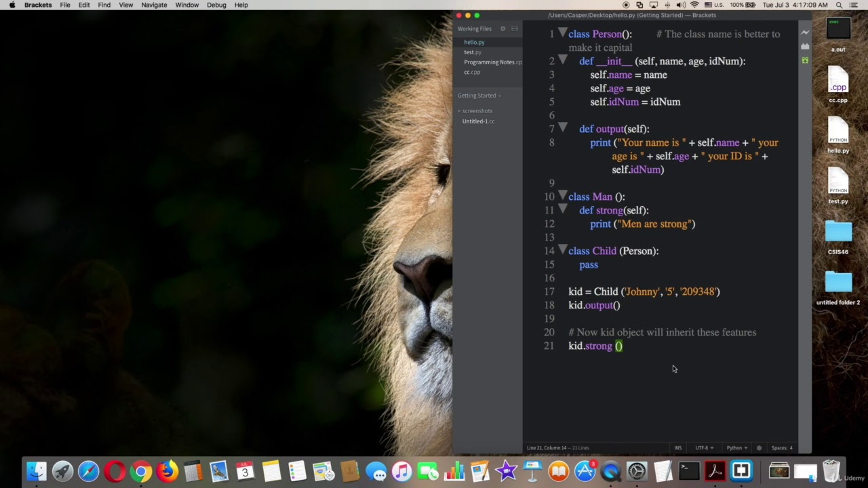The width and height of the screenshot is (868, 488).
Task: Select Programming Notes file in Working Files
Action: pos(492,62)
